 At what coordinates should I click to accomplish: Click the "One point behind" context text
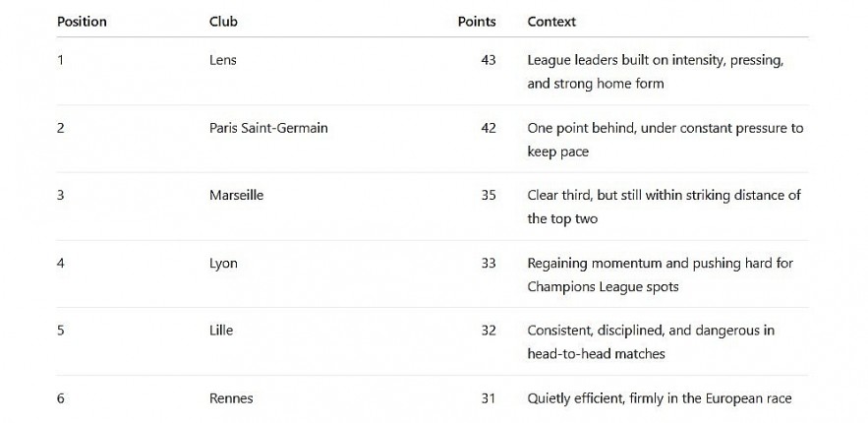coord(665,128)
